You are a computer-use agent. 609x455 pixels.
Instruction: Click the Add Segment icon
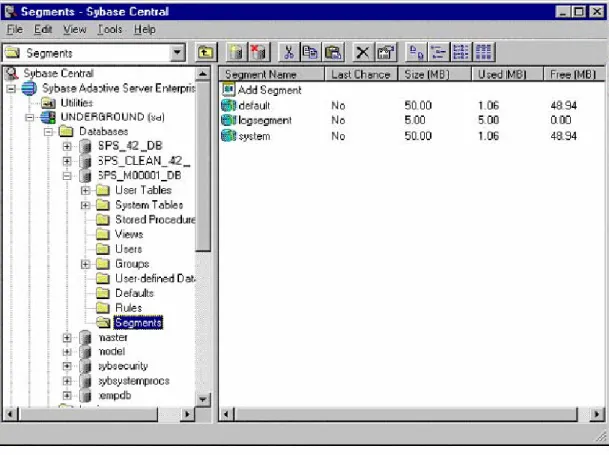(x=228, y=90)
